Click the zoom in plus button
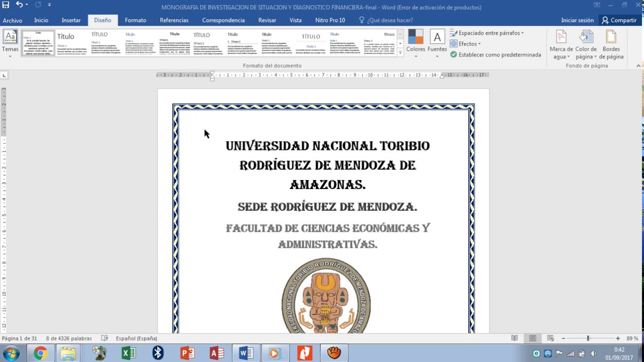644x362 pixels. 618,338
